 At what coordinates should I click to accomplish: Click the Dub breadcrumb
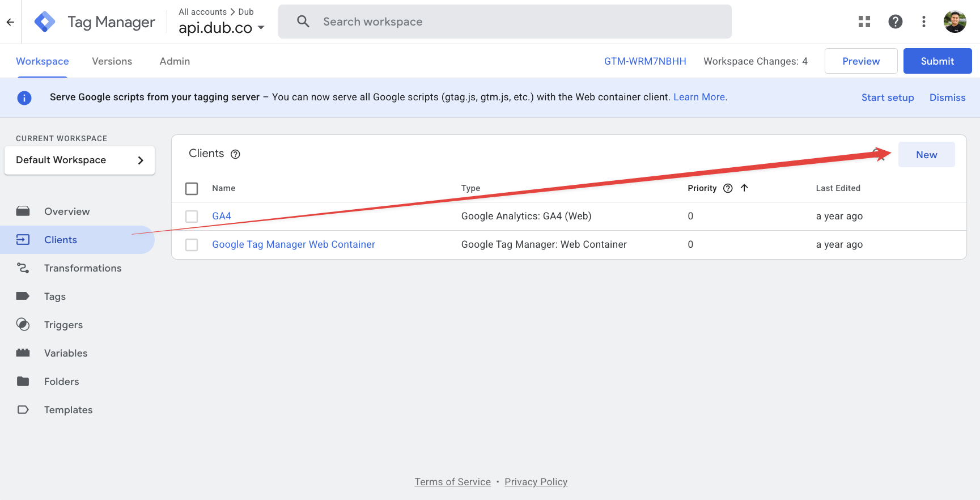tap(246, 12)
